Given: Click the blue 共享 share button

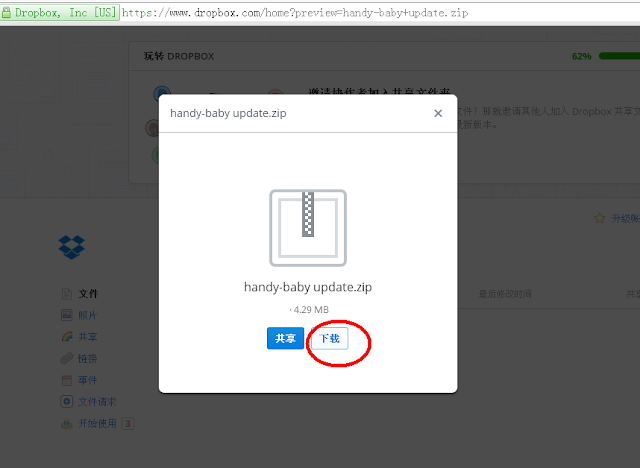Looking at the screenshot, I should click(x=285, y=338).
